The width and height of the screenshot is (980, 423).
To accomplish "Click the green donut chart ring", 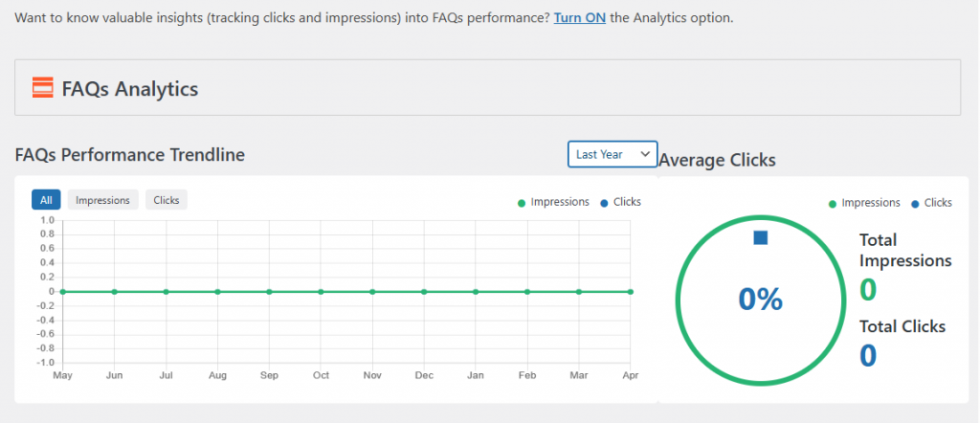I will click(x=678, y=299).
